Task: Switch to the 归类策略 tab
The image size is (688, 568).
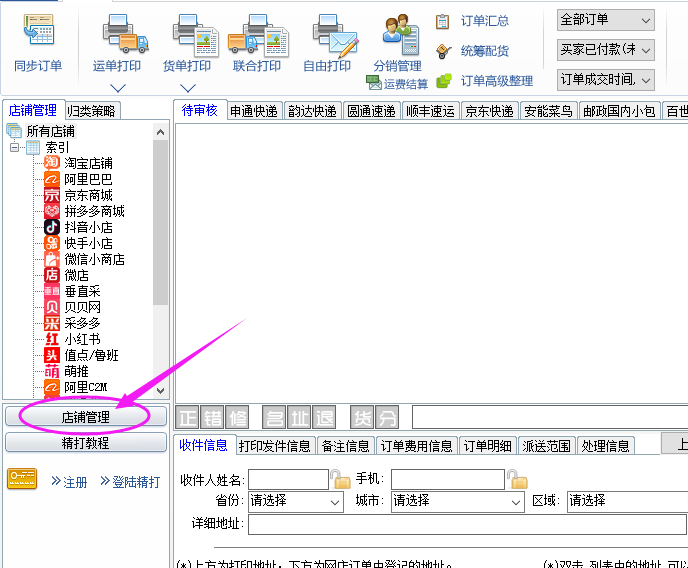Action: [x=92, y=111]
